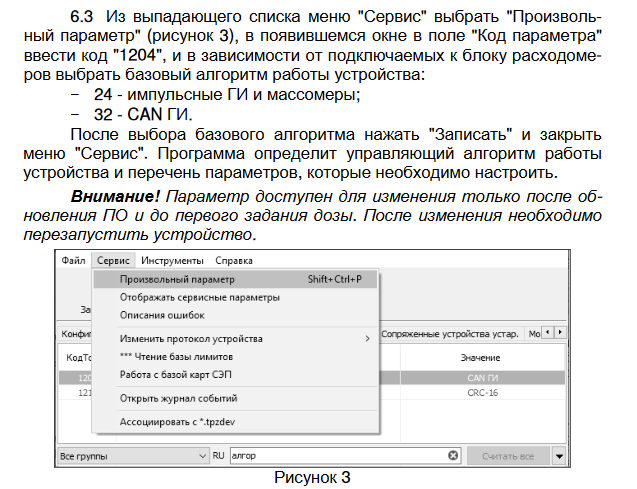Choose Открыть журнал событий entry
637x489 pixels.
click(235, 398)
